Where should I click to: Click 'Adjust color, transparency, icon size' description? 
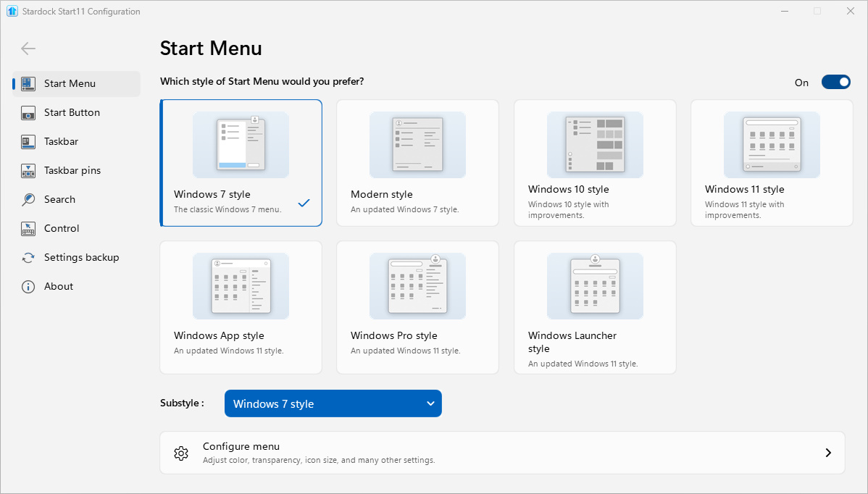319,460
